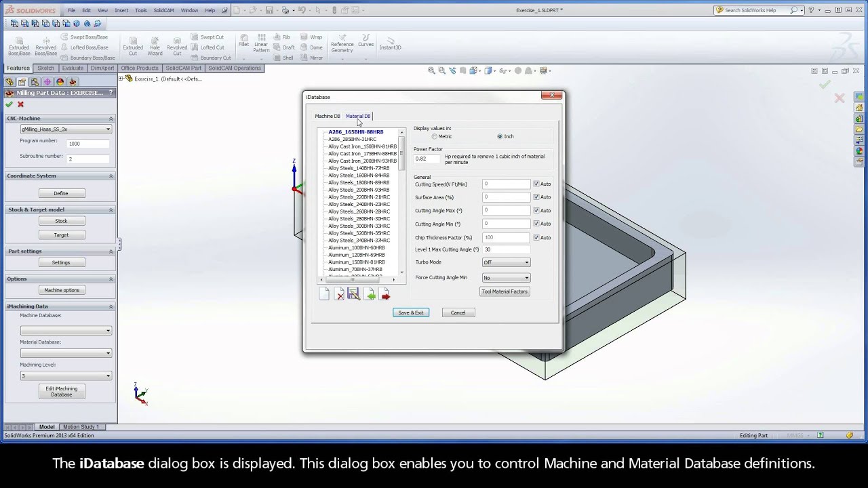
Task: Click the Save-edit material database icon
Action: click(353, 293)
